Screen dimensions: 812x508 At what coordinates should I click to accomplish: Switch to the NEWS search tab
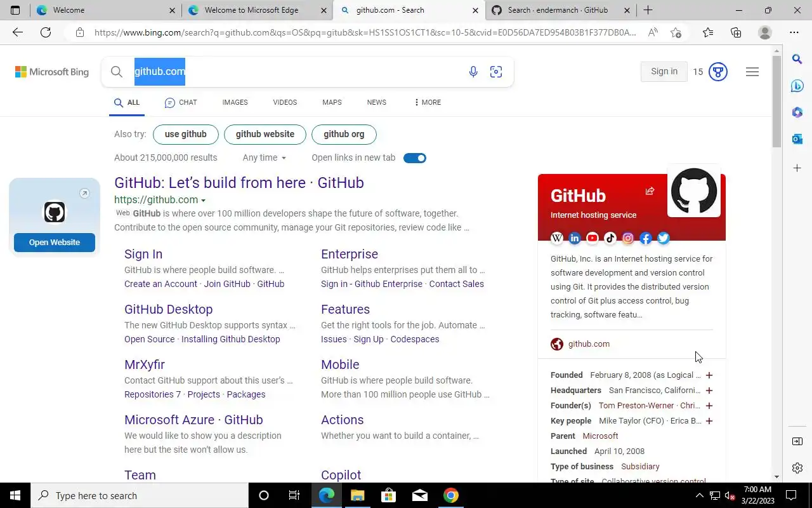pos(376,102)
